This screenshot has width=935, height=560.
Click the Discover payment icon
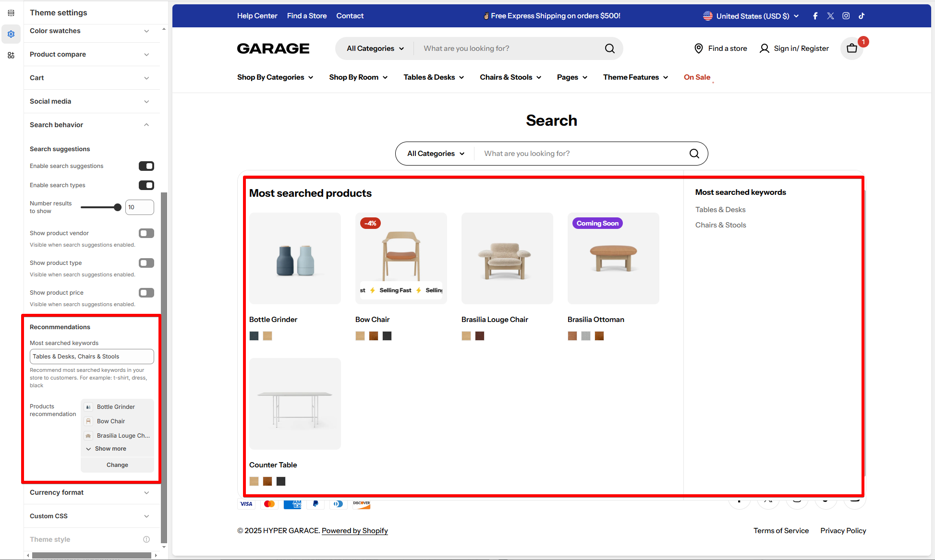click(361, 504)
